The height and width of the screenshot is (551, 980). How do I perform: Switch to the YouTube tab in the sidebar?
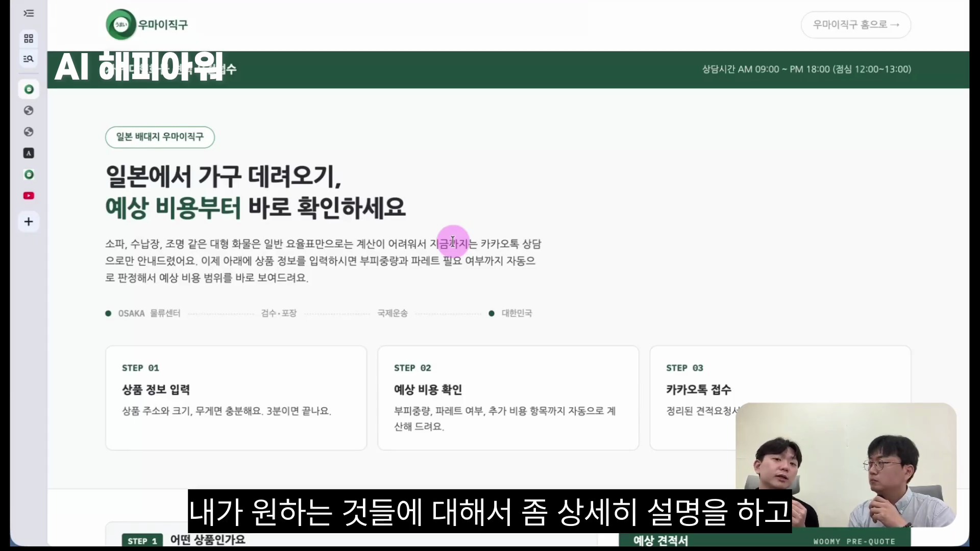click(29, 196)
